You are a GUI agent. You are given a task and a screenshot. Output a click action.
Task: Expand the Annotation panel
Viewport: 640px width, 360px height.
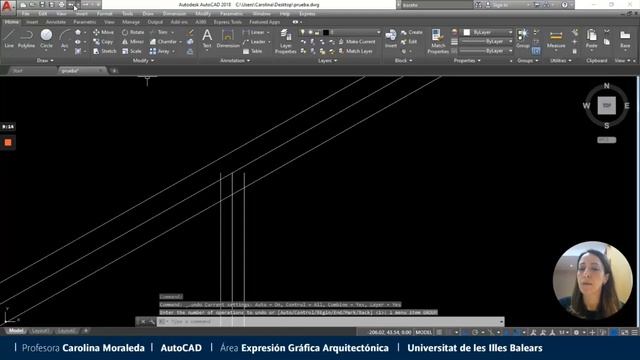(235, 60)
